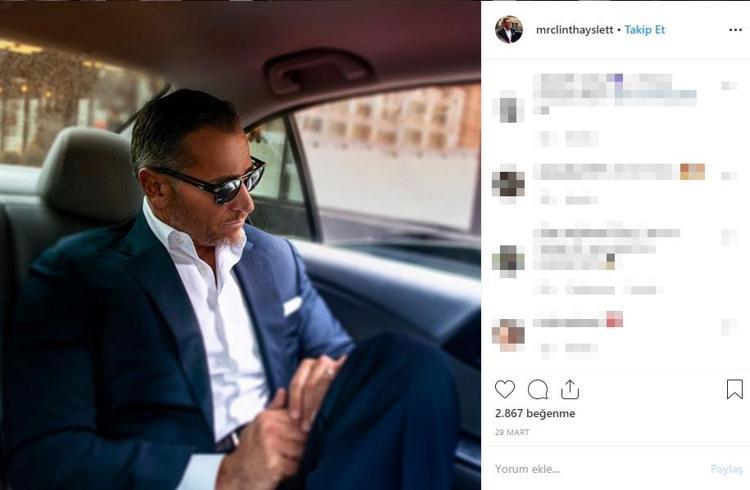Click the comment speech bubble icon
750x490 pixels.
[x=538, y=389]
